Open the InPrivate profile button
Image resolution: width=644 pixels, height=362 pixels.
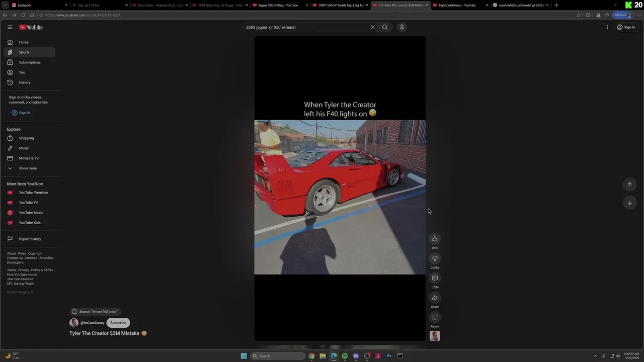tap(623, 15)
